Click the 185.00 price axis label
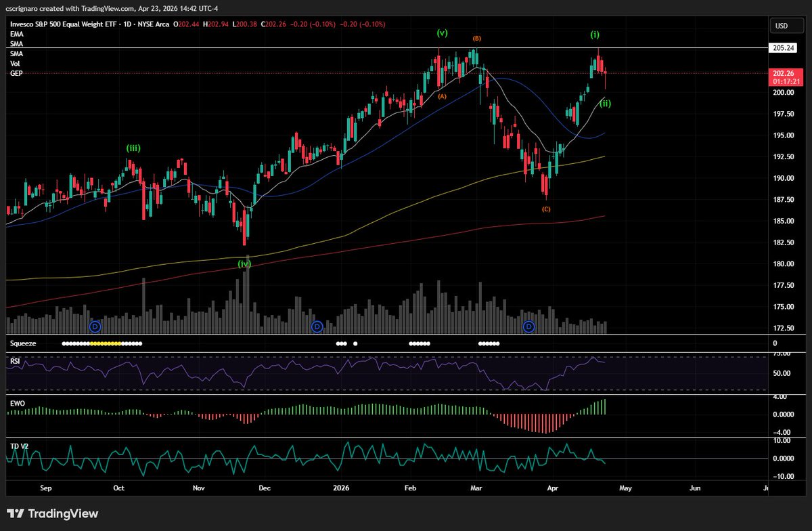The height and width of the screenshot is (531, 812). pyautogui.click(x=785, y=221)
